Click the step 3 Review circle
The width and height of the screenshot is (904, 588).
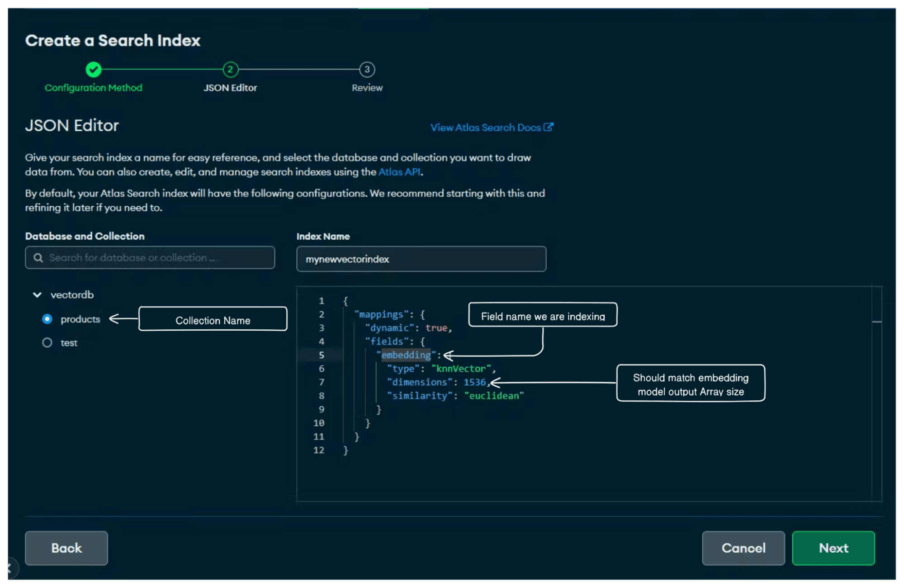[367, 70]
